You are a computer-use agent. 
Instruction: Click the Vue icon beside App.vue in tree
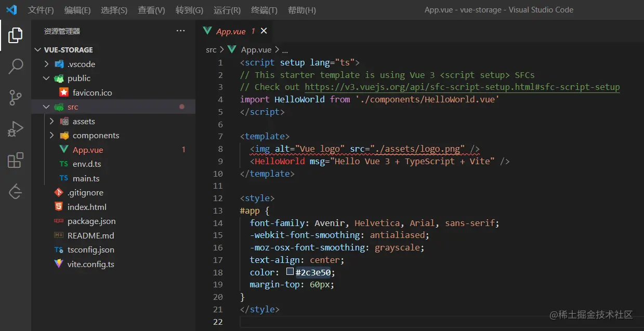point(63,150)
